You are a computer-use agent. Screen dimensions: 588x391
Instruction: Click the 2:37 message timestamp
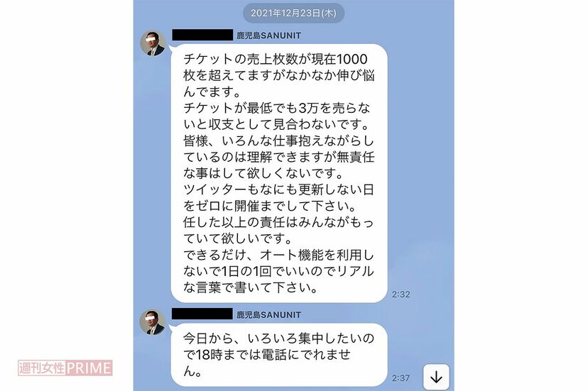pos(401,378)
